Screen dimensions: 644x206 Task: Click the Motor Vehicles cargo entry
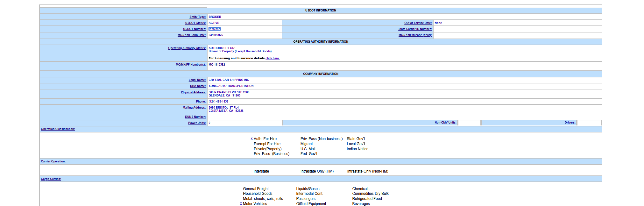point(255,204)
